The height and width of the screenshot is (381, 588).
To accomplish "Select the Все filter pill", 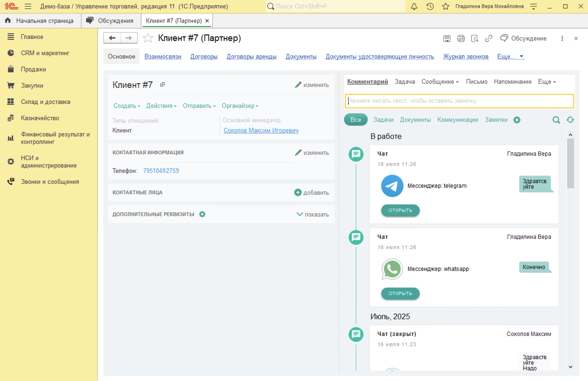I will coord(356,119).
